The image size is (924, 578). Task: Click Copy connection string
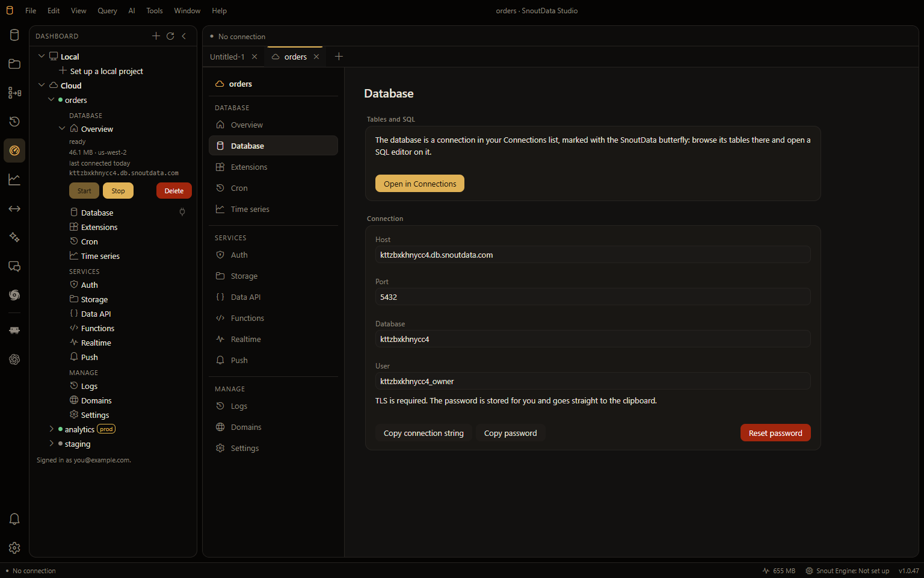click(423, 433)
